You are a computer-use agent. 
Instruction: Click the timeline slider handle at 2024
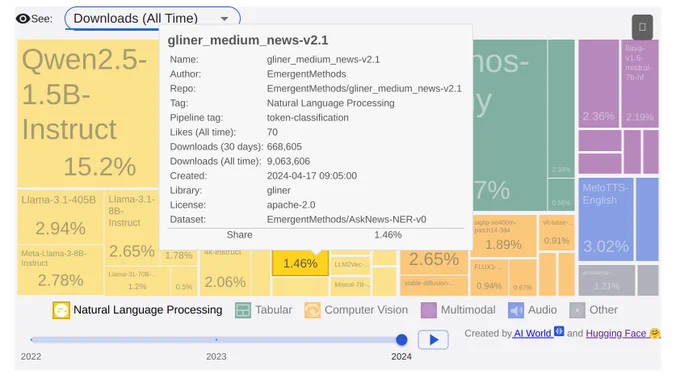(x=402, y=340)
